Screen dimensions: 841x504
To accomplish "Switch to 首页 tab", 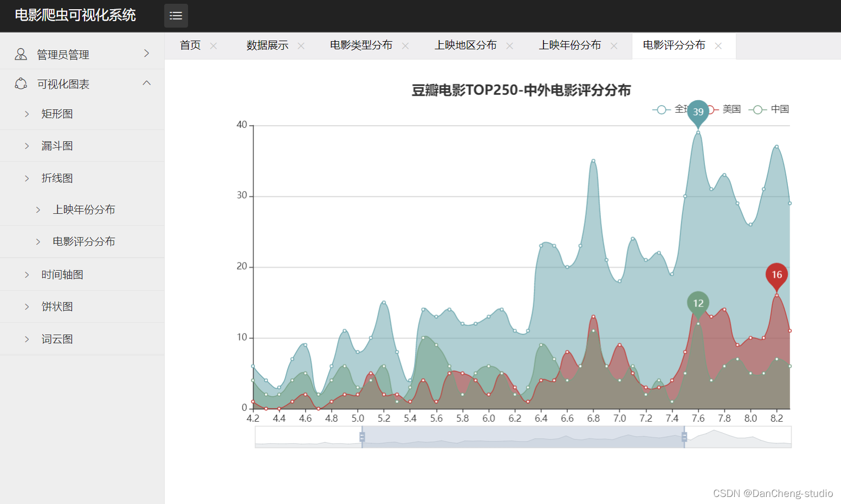I will coord(190,45).
